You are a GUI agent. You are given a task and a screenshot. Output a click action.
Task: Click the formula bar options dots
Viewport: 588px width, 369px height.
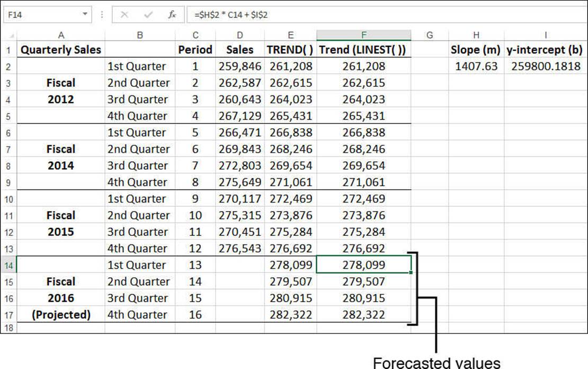102,15
